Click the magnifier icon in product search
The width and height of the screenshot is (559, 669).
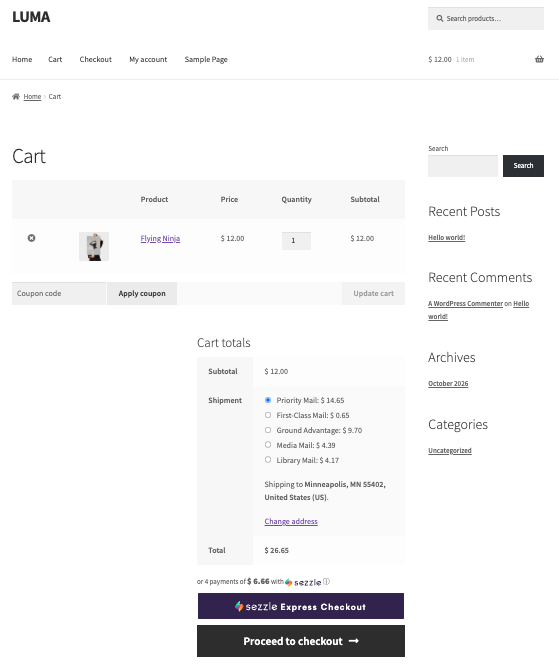pos(440,18)
